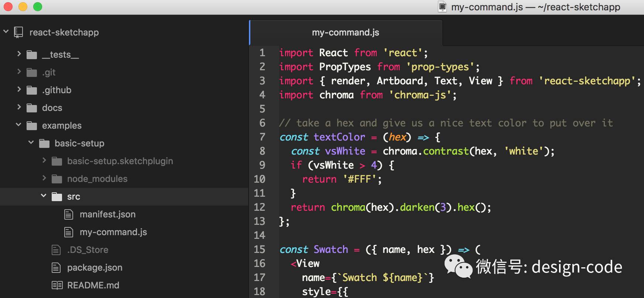The height and width of the screenshot is (298, 644).
Task: Expand the .github folder chevron
Action: coord(19,89)
